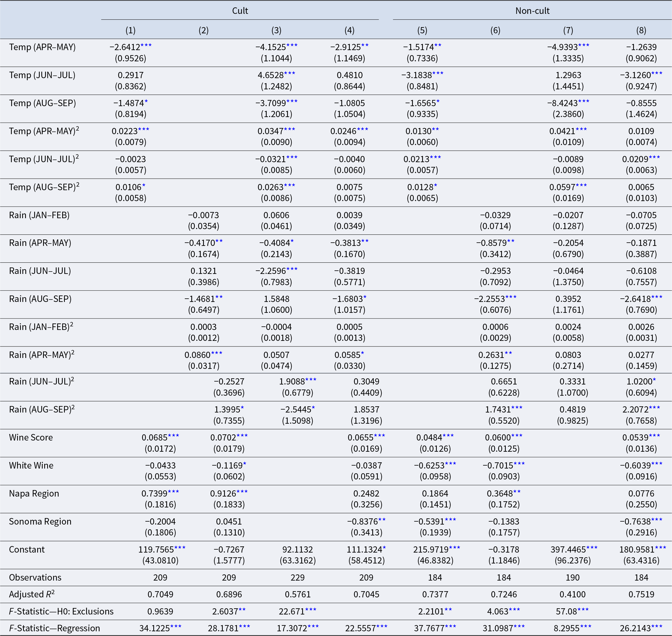Click the Non-cult group header
Screen dimensions: 672x636
[x=532, y=11]
